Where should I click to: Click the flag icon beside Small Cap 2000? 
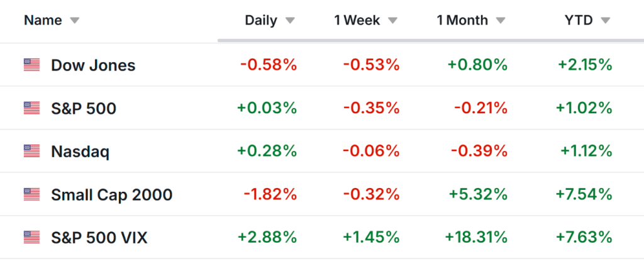(x=31, y=194)
